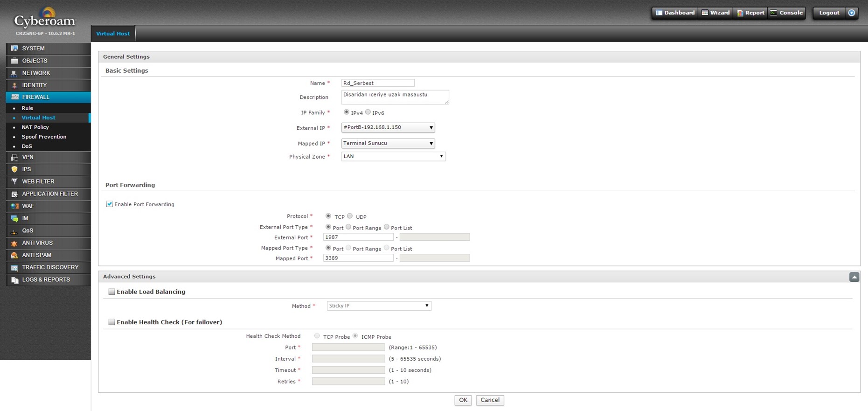Click the VPN menu icon
The width and height of the screenshot is (868, 411).
click(x=14, y=157)
